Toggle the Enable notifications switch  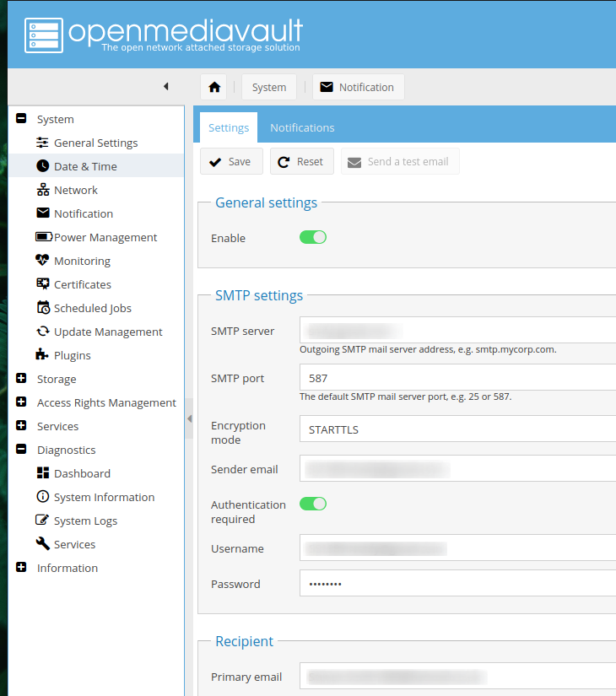pyautogui.click(x=313, y=237)
